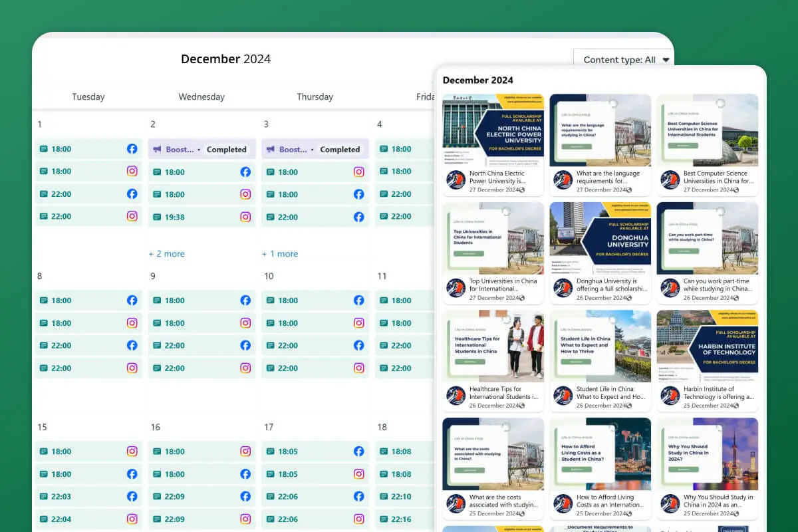Viewport: 798px width, 532px height.
Task: Click the Facebook icon on December 3's 22:00 post
Action: (359, 217)
